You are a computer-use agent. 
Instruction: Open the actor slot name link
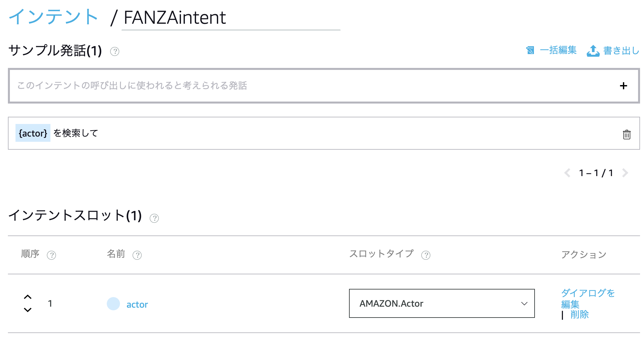click(x=137, y=304)
